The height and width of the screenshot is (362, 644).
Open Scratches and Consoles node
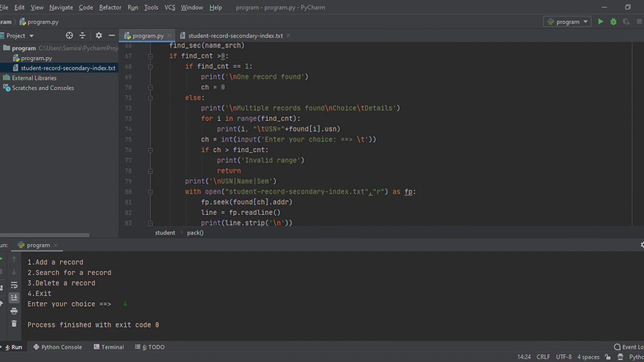(x=43, y=88)
